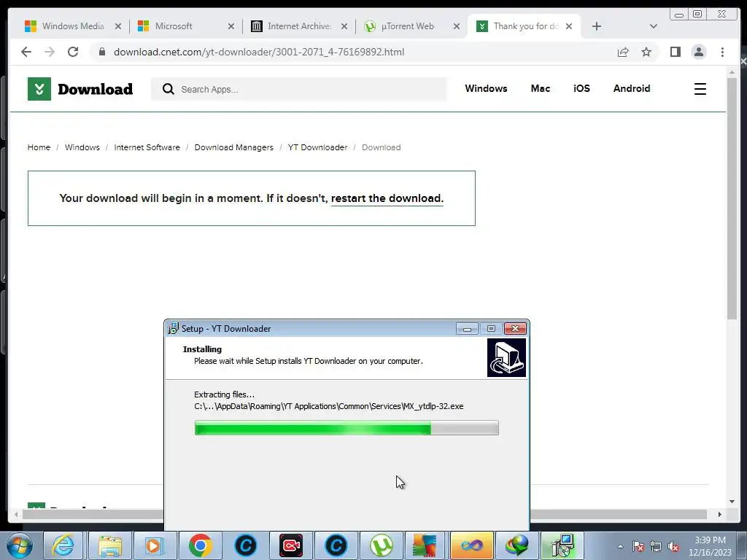Open Windows Media Player from taskbar
Screen dimensions: 747x560
tap(155, 545)
